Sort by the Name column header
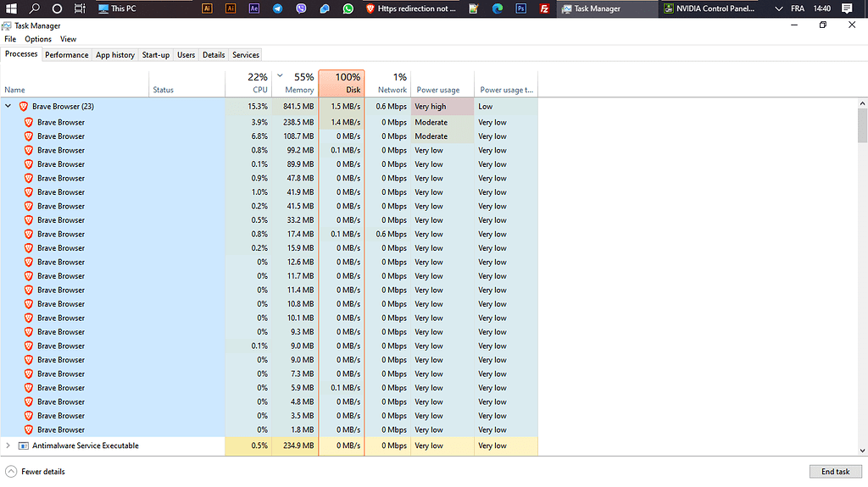Screen dimensions: 868x487 click(x=75, y=83)
